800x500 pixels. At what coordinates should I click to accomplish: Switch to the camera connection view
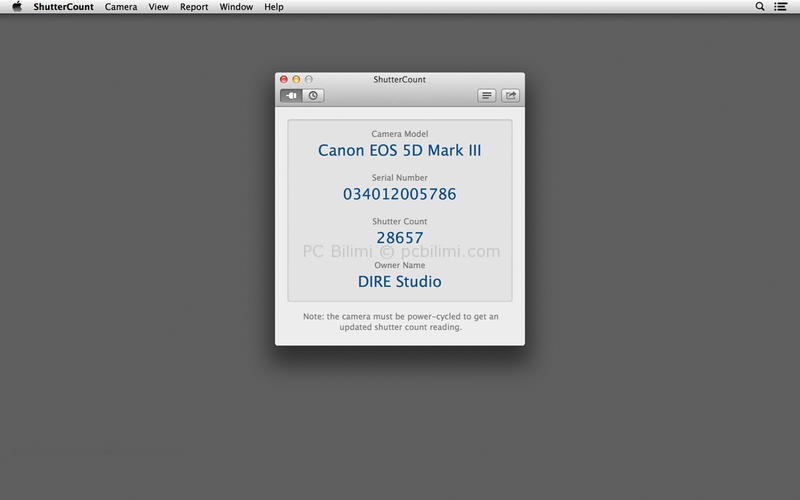291,95
